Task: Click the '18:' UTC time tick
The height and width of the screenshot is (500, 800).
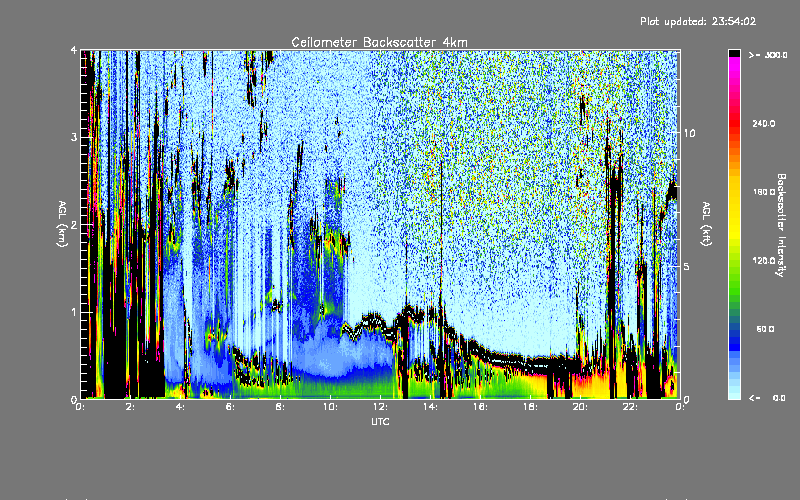Action: coord(531,407)
